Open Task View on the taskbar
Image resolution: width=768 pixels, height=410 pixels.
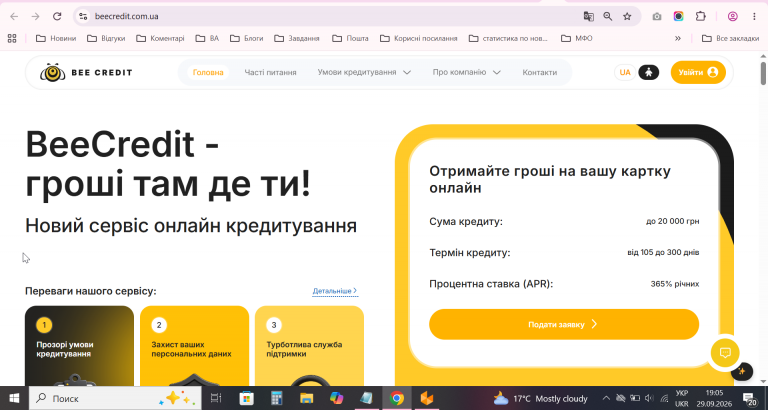point(216,398)
